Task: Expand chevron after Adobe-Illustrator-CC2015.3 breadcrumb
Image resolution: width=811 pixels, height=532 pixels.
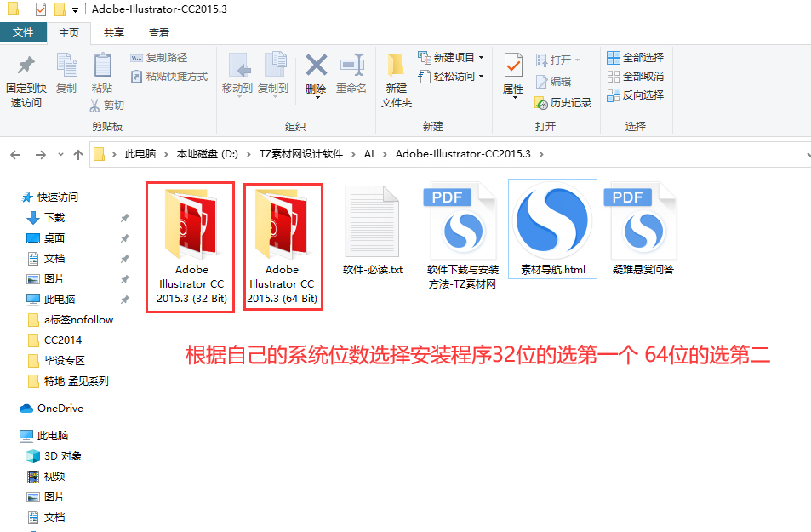Action: [x=541, y=154]
